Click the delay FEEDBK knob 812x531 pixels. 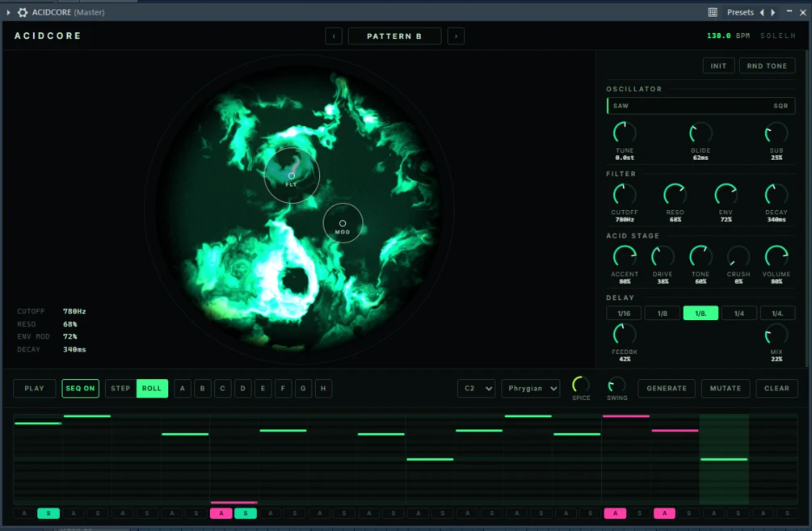pos(625,335)
